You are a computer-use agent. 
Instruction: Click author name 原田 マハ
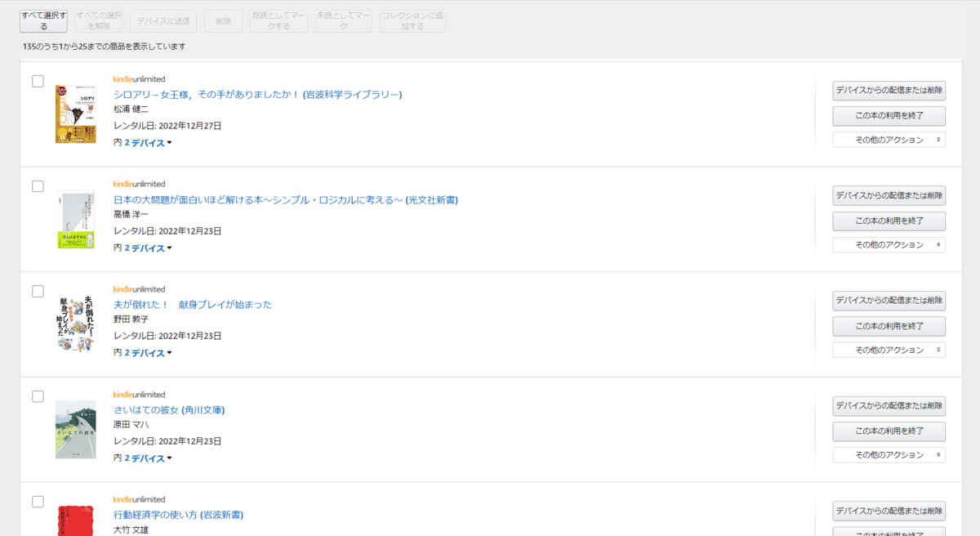(131, 425)
